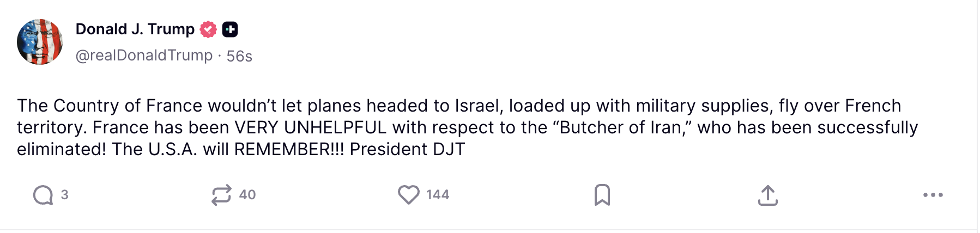Open the Donald J. Trump display name
Image resolution: width=980 pixels, height=233 pixels.
coord(135,29)
